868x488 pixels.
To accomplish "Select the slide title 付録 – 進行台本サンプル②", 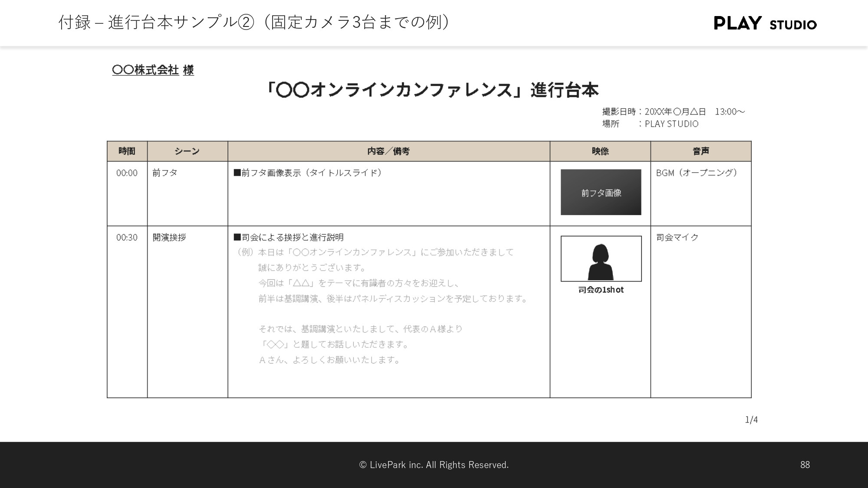I will pos(252,23).
